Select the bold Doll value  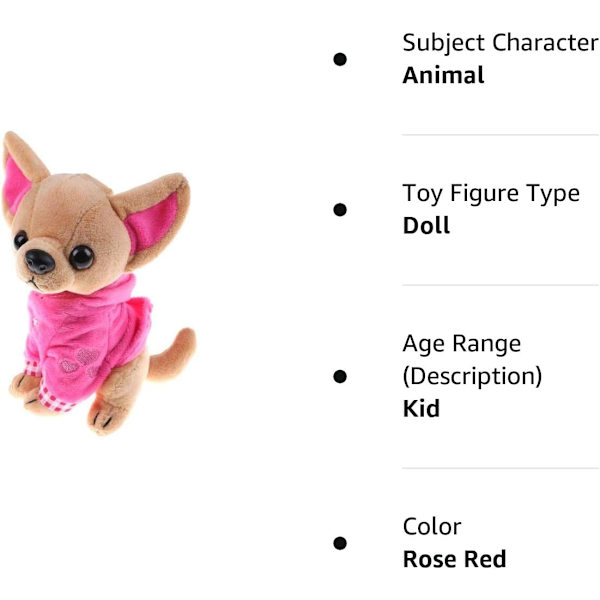pos(426,225)
